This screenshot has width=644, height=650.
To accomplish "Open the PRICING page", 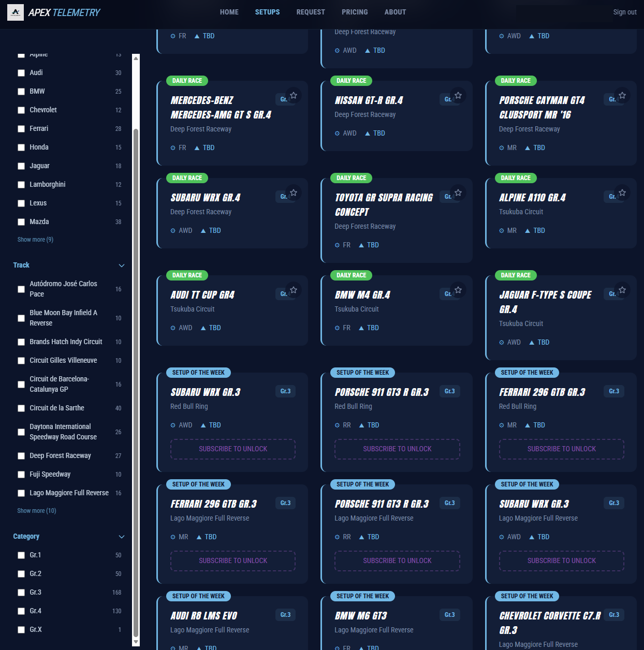I will (355, 12).
